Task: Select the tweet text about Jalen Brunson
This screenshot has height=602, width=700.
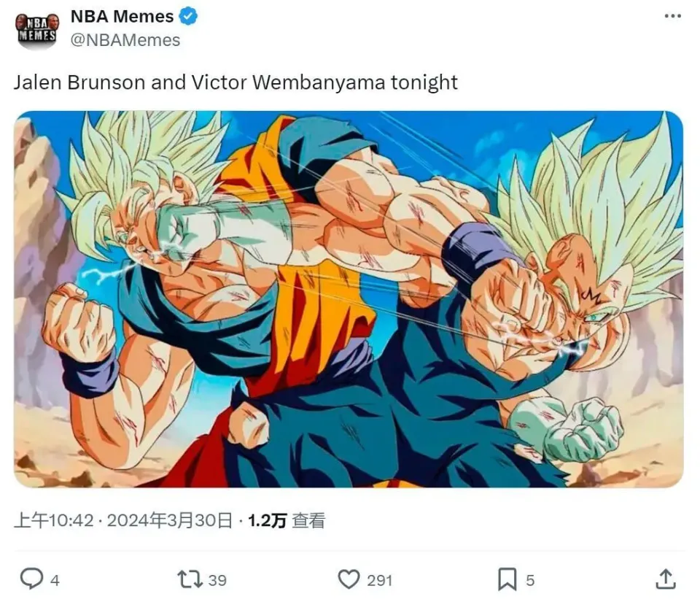Action: (236, 82)
